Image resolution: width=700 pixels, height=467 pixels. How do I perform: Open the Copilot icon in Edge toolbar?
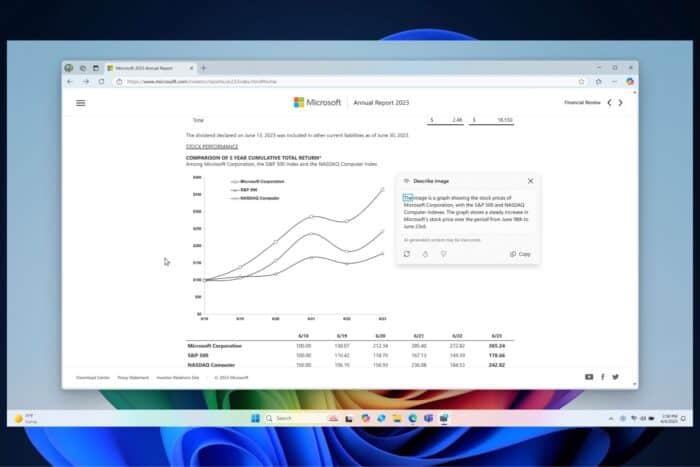tap(630, 82)
